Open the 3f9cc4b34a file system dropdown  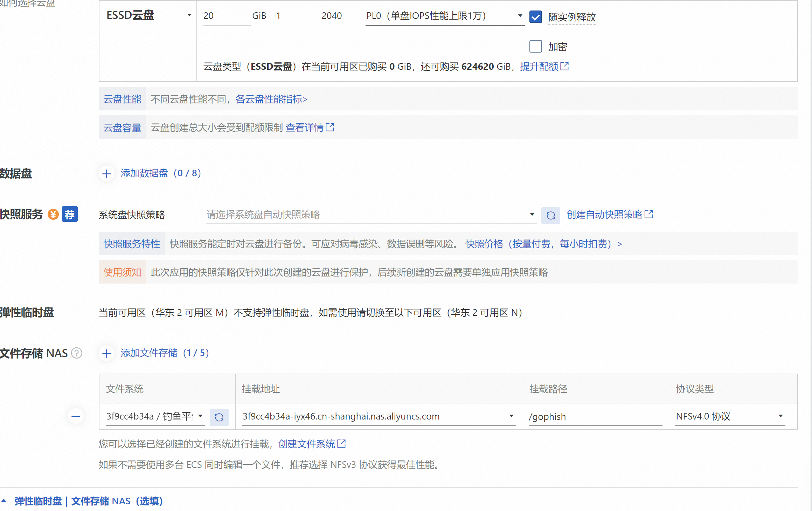click(155, 416)
